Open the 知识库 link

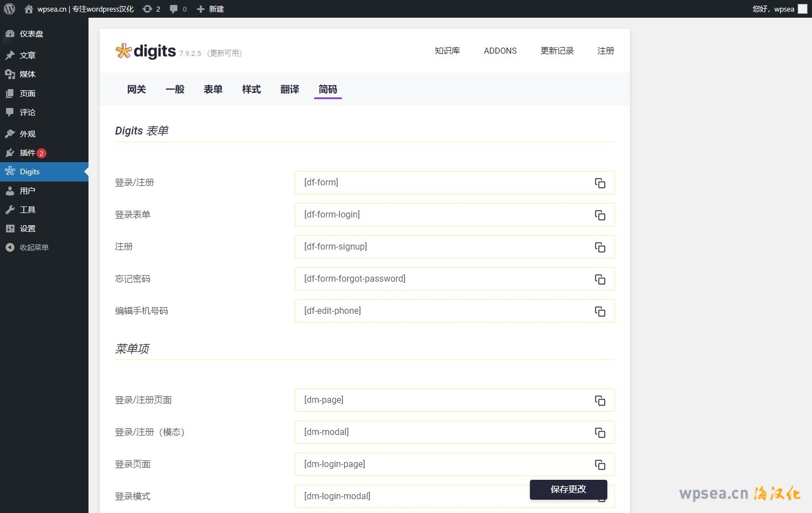click(x=447, y=51)
